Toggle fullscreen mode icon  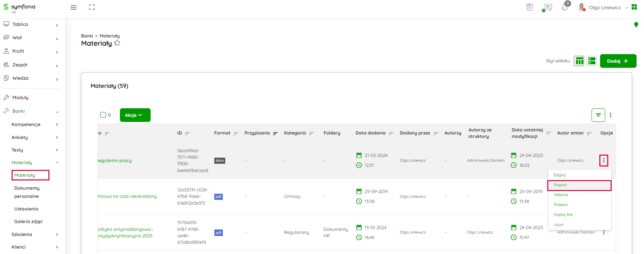(92, 7)
